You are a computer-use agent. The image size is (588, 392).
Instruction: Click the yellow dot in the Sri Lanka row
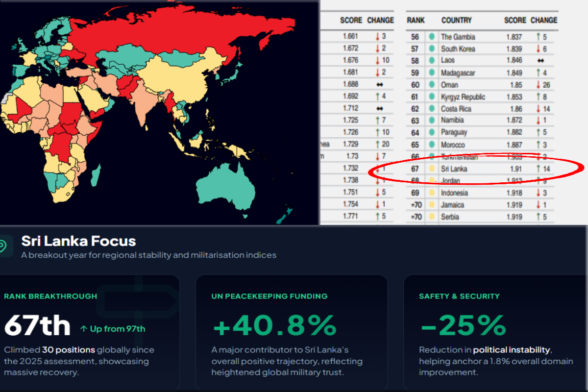click(432, 169)
